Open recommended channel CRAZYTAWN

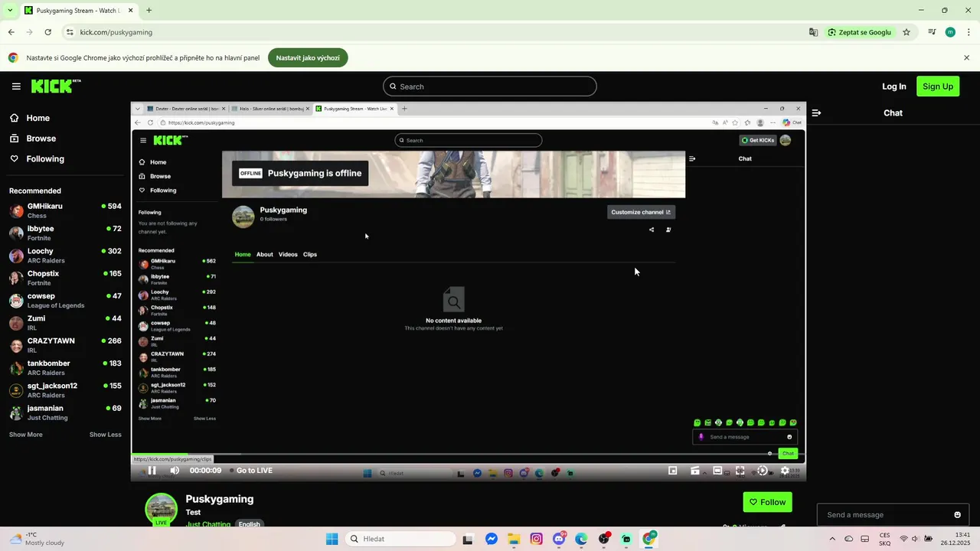click(65, 345)
